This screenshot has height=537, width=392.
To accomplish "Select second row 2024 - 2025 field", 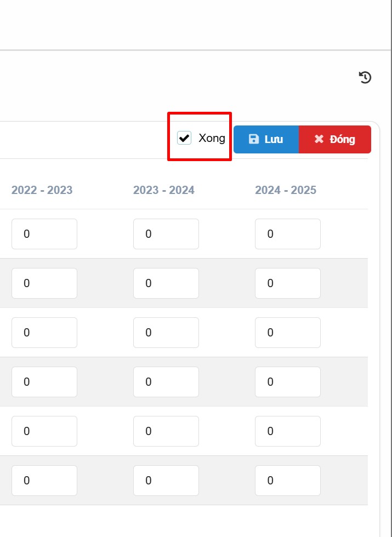I will coord(288,283).
